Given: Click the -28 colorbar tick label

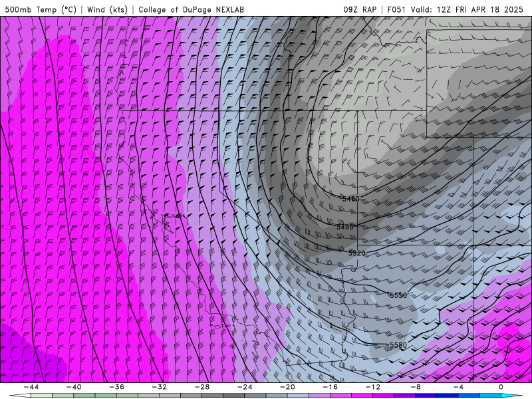Looking at the screenshot, I should (x=202, y=387).
